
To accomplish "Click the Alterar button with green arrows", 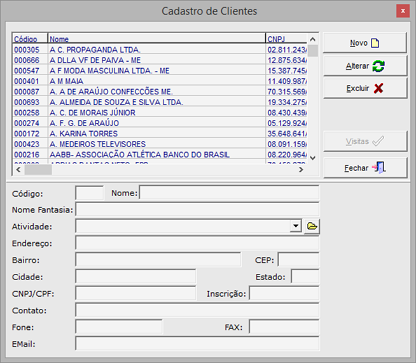I will 365,66.
